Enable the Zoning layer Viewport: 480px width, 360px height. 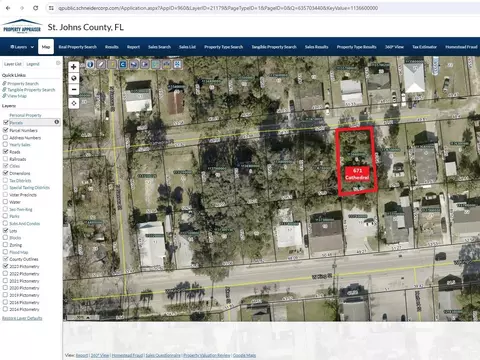click(5, 245)
